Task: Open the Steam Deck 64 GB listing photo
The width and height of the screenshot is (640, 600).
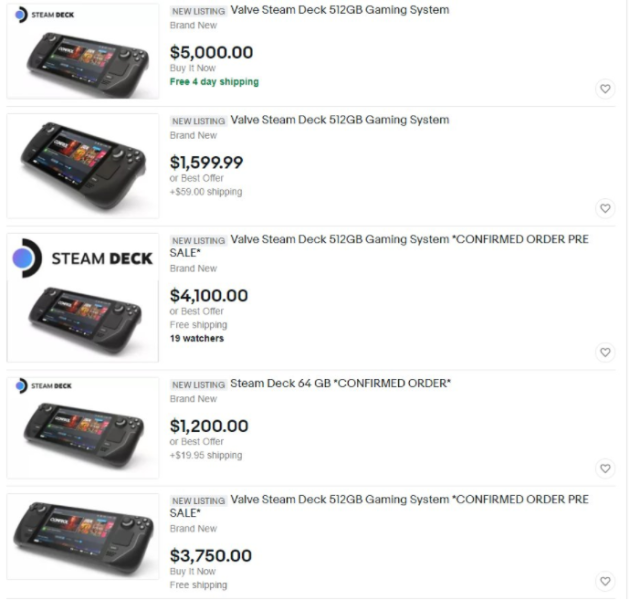Action: (x=83, y=427)
